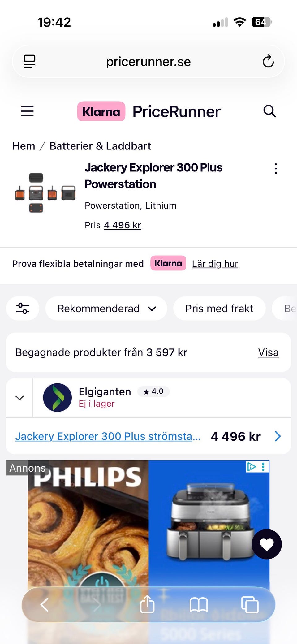Show Safari open tabs overview

pyautogui.click(x=250, y=604)
